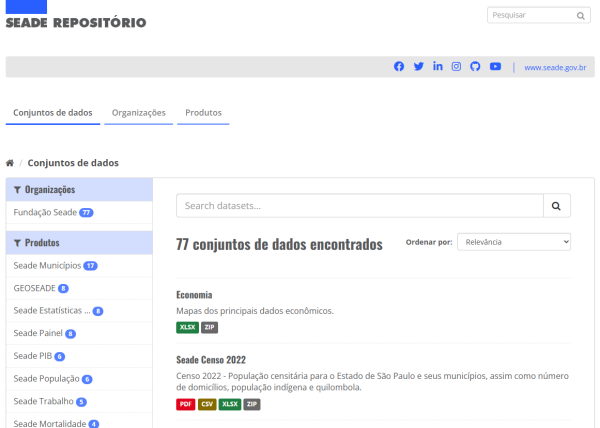Open the Facebook social icon
This screenshot has height=428, width=600.
coord(399,67)
